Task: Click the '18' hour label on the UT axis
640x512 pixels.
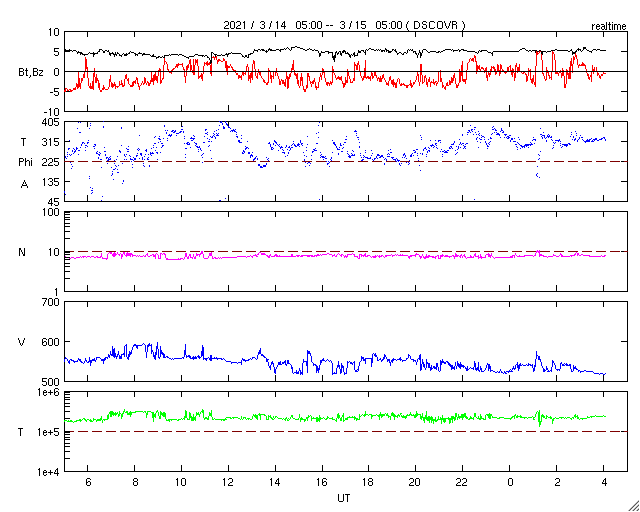Action: tap(369, 482)
